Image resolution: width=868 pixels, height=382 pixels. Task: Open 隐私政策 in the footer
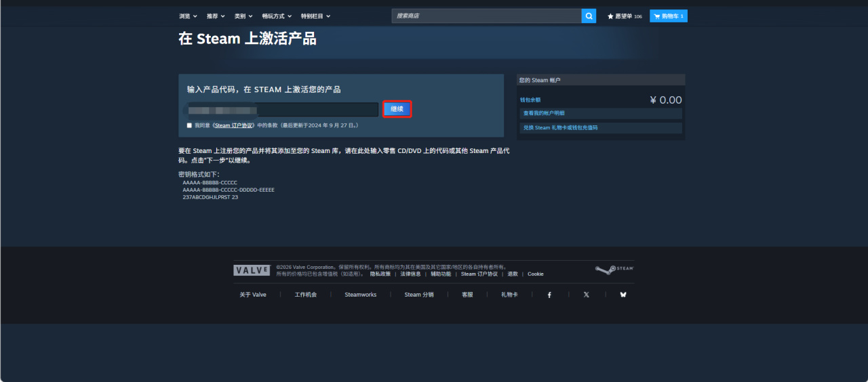(x=380, y=274)
